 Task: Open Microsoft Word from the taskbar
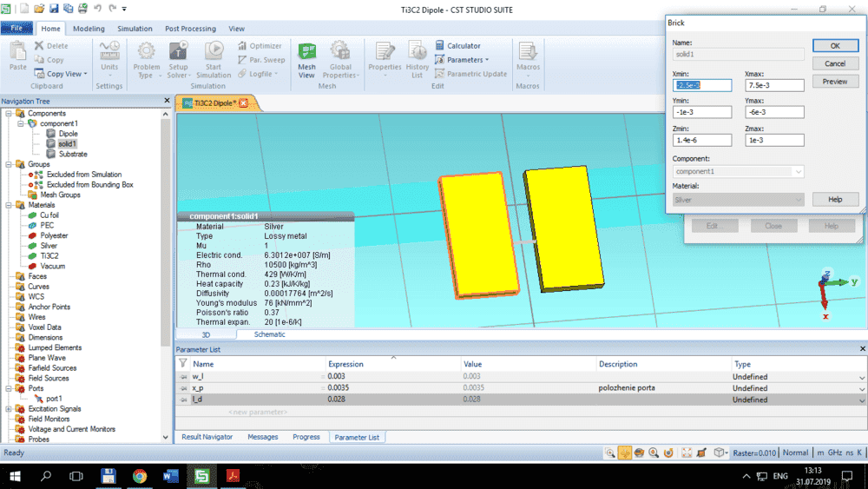170,476
